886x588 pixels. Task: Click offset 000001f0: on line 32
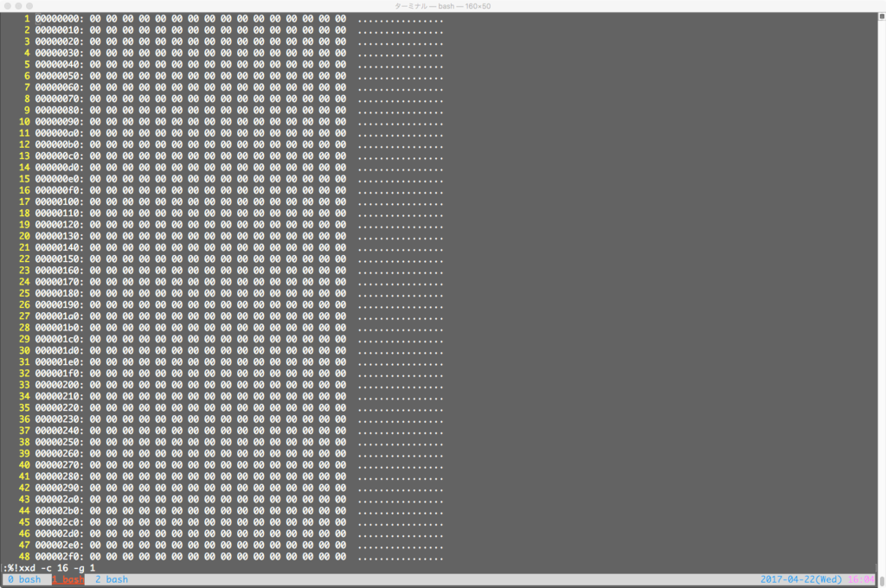point(60,374)
